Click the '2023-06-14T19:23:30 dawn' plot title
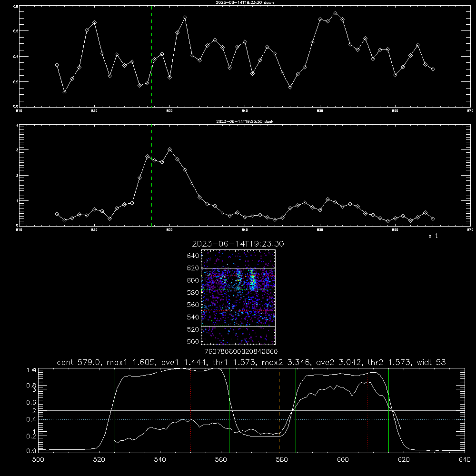Image resolution: width=476 pixels, height=476 pixels. pyautogui.click(x=244, y=2)
